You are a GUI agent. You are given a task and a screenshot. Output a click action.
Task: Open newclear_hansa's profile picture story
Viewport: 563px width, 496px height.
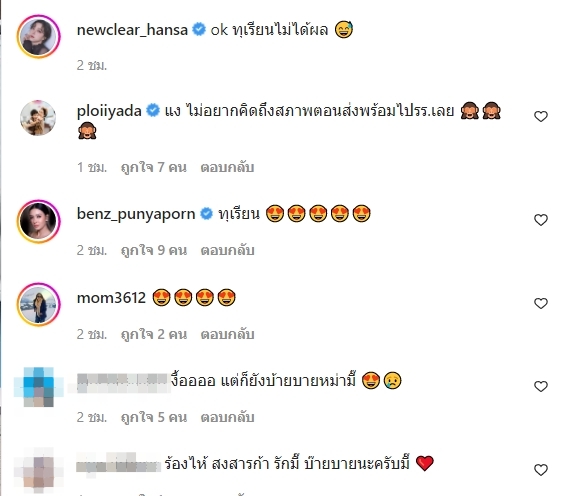38,36
